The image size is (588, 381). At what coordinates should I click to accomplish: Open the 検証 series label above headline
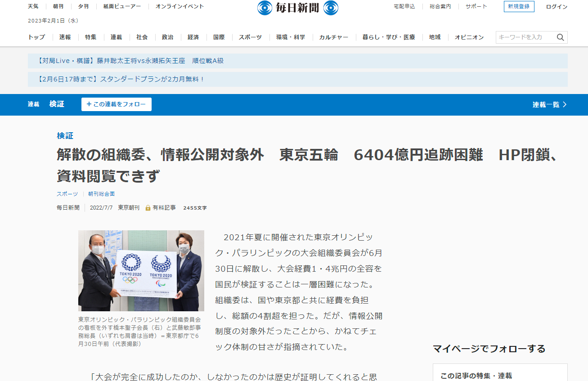pos(65,135)
